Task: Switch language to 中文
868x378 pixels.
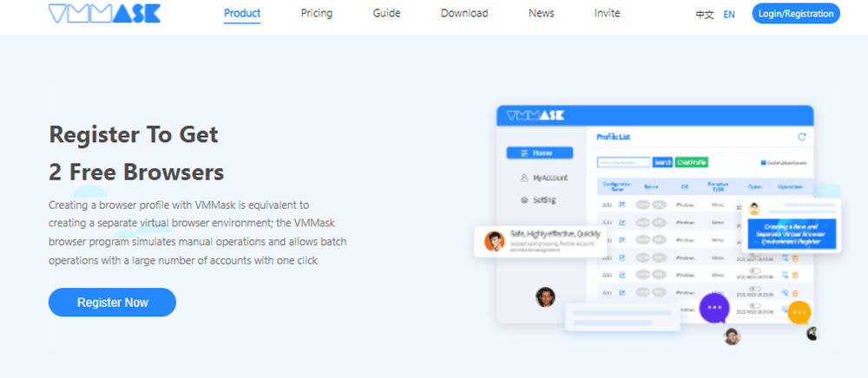Action: [x=705, y=15]
